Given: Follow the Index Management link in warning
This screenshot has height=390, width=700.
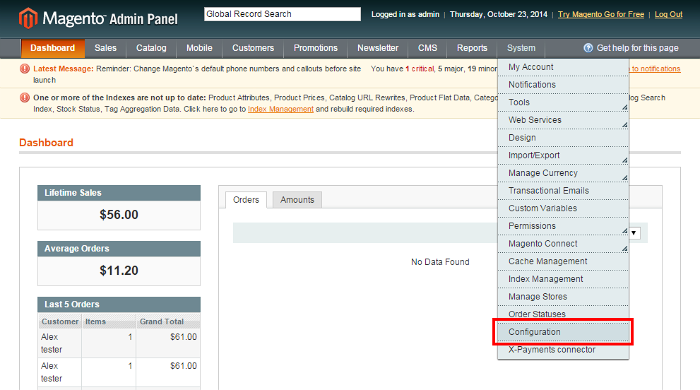Looking at the screenshot, I should [280, 109].
